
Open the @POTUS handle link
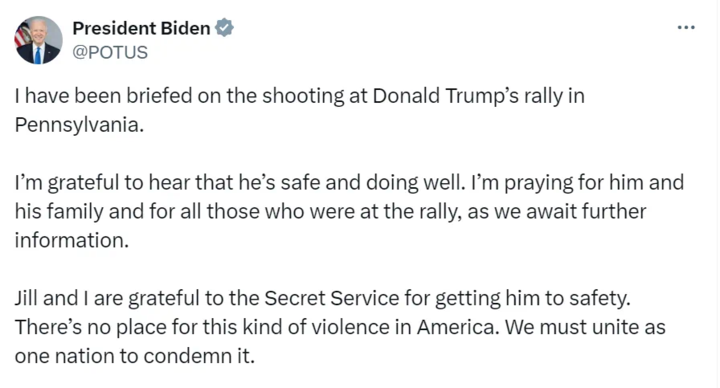(110, 52)
